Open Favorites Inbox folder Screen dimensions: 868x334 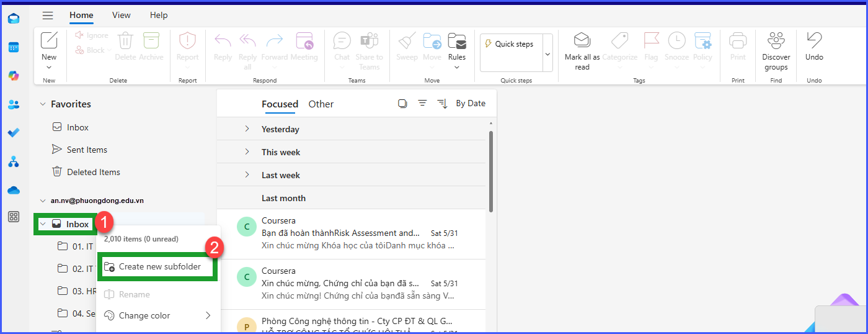pyautogui.click(x=77, y=127)
